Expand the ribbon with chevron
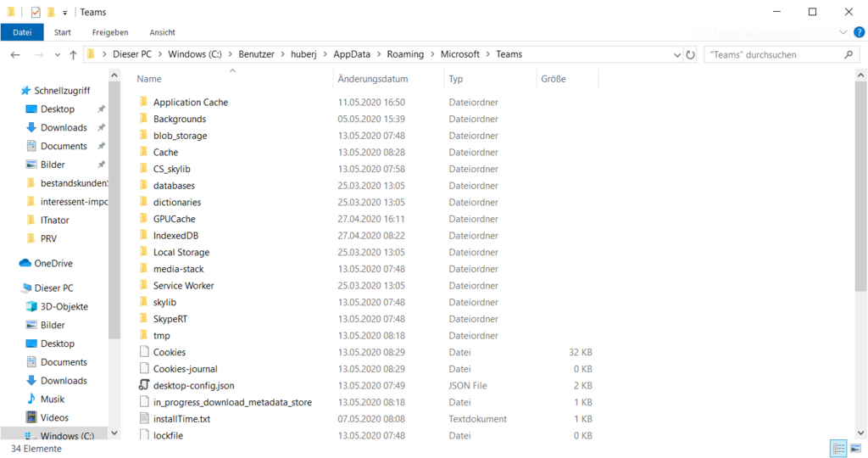 click(x=843, y=32)
